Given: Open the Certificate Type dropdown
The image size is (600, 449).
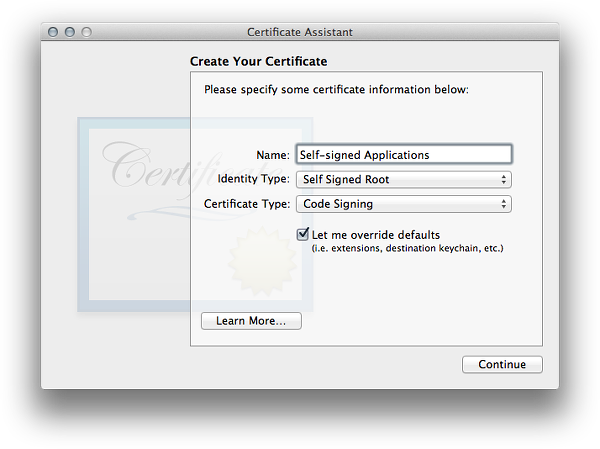Looking at the screenshot, I should point(403,204).
